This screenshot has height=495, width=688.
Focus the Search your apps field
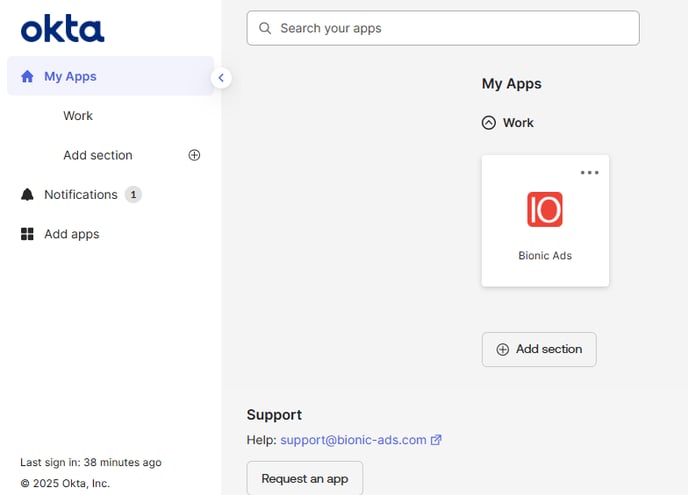[443, 28]
